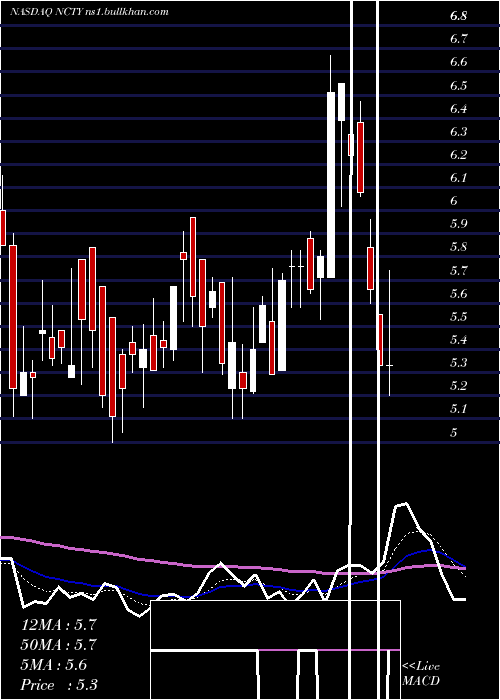Select the 5.1 price axis label
The width and height of the screenshot is (500, 700).
[x=458, y=409]
